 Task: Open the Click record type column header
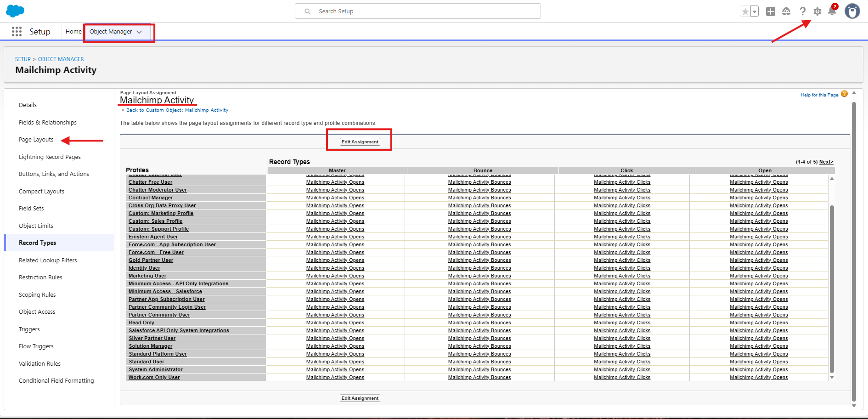(626, 170)
